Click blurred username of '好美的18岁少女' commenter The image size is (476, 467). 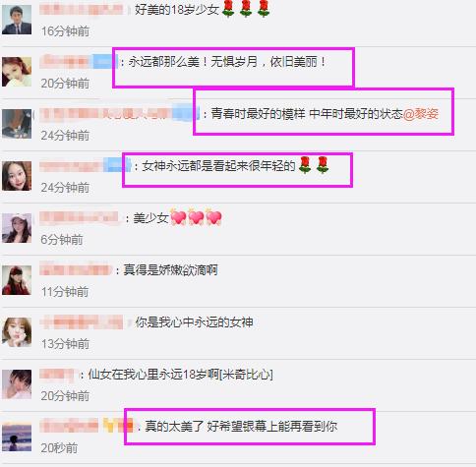point(84,10)
